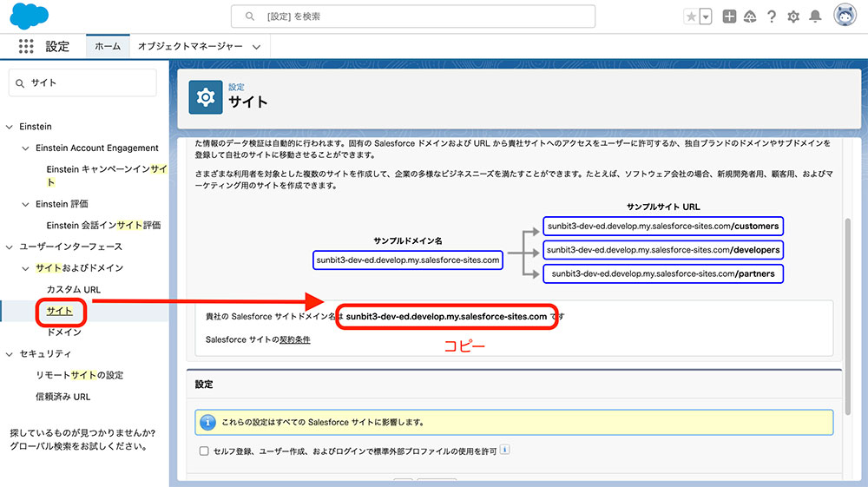Open the オブジェクトマネージャー tab dropdown chevron
868x487 pixels.
pyautogui.click(x=256, y=47)
